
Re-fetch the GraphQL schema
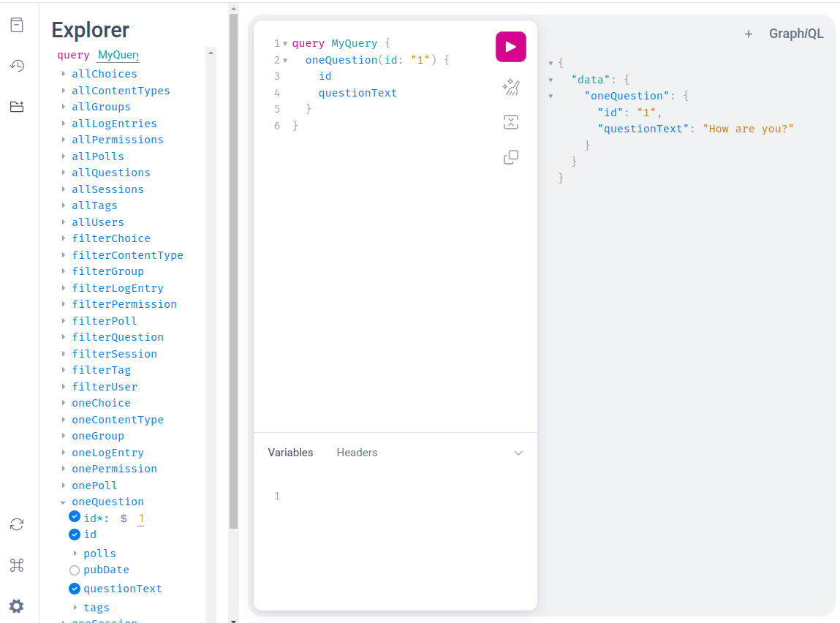[17, 524]
